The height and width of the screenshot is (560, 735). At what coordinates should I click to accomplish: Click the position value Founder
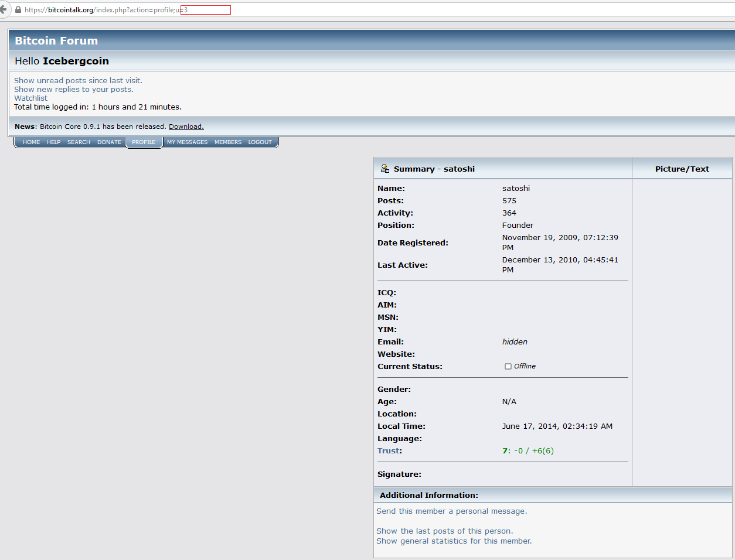(x=518, y=226)
